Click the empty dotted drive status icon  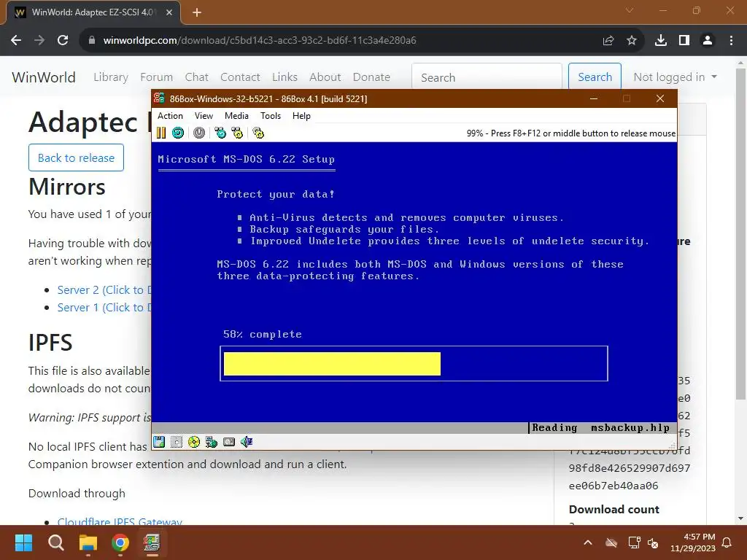177,442
